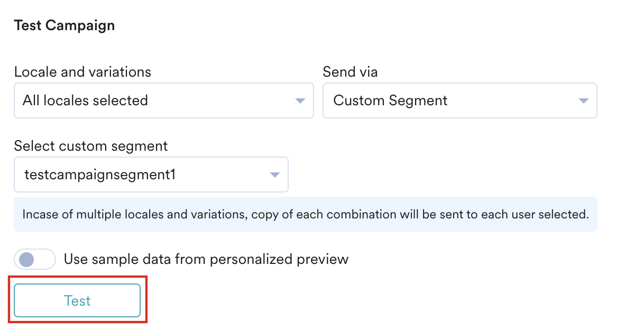
Task: Click the "Test Campaign" heading
Action: tap(65, 25)
